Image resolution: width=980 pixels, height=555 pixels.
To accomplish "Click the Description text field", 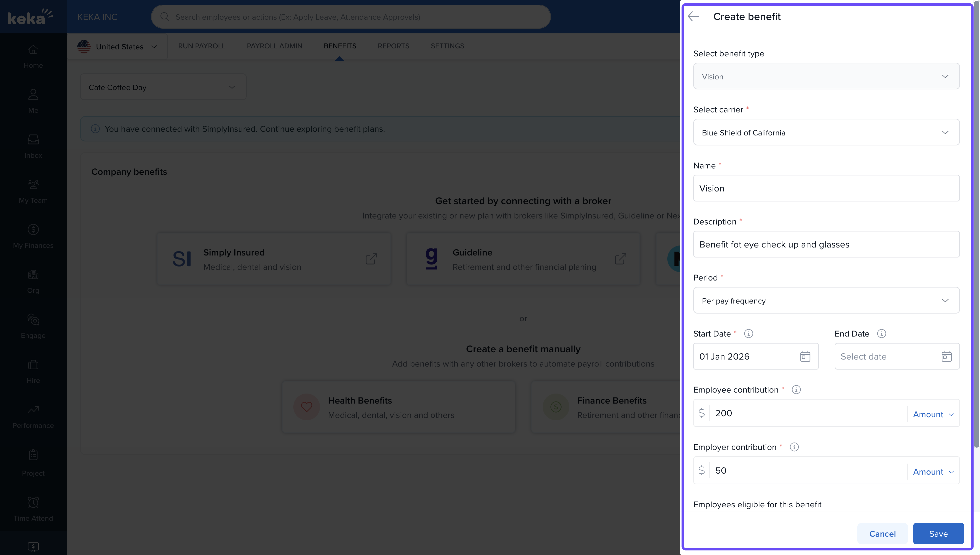I will (x=826, y=244).
